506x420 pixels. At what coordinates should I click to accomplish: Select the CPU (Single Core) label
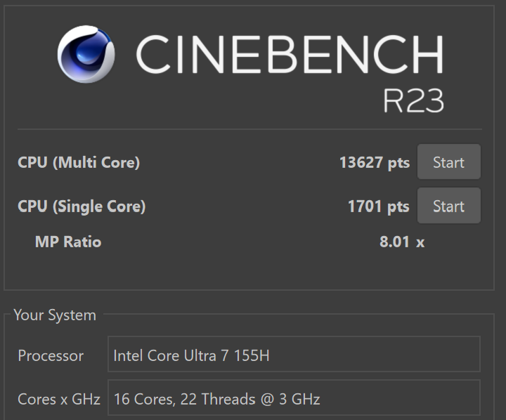pos(82,206)
